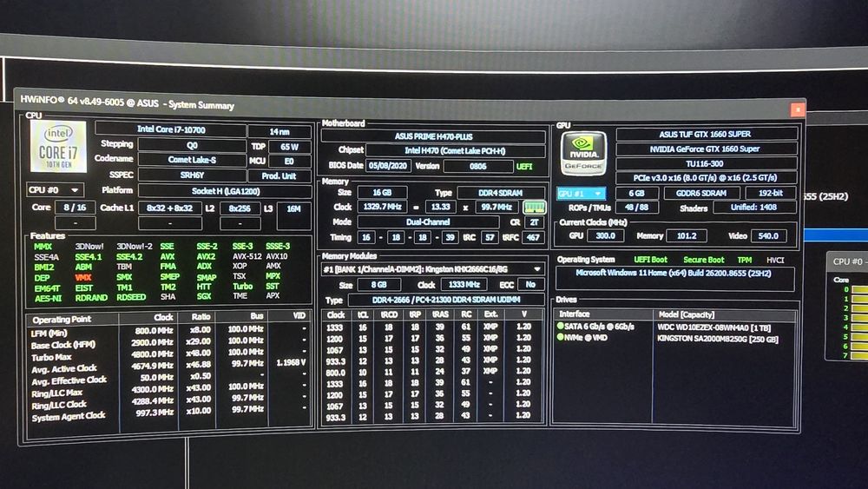The image size is (868, 489).
Task: Click the red VMX feature label
Action: click(83, 277)
